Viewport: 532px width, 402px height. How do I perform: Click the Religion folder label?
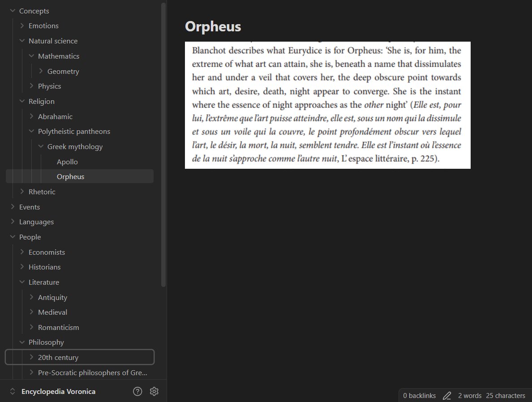pos(41,102)
